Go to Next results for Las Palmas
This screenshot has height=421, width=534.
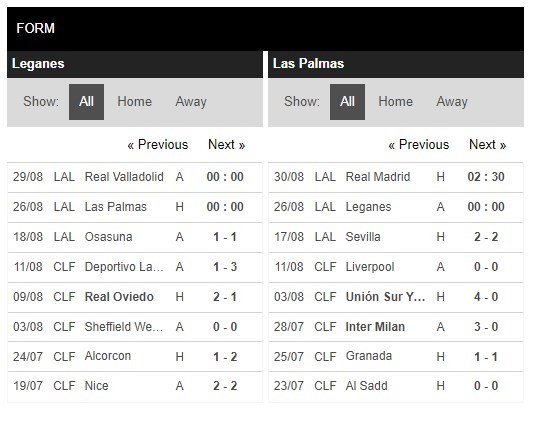pyautogui.click(x=487, y=144)
